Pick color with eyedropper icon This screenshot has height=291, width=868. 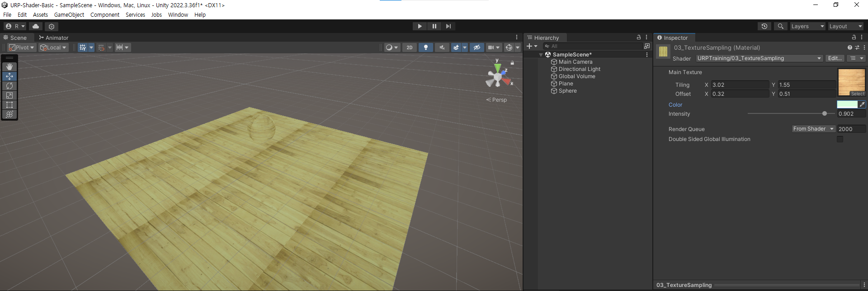tap(862, 104)
